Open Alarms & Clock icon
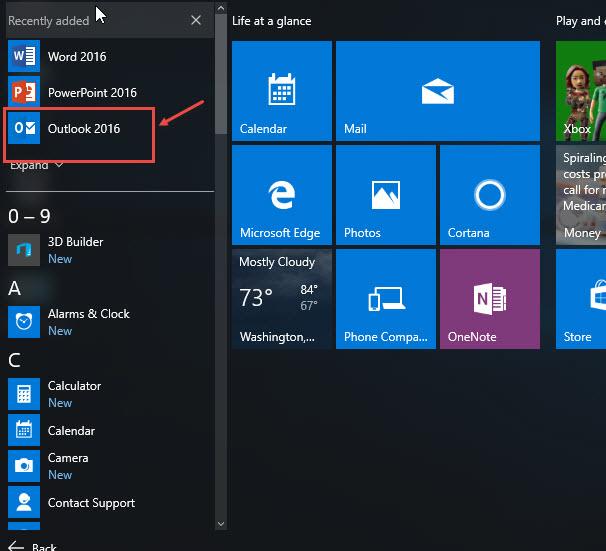 (x=24, y=322)
